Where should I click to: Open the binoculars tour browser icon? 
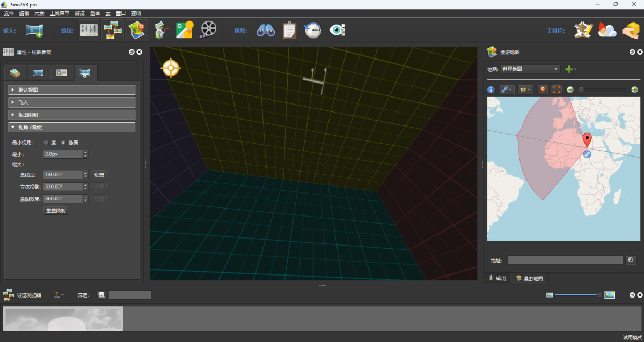[x=265, y=30]
